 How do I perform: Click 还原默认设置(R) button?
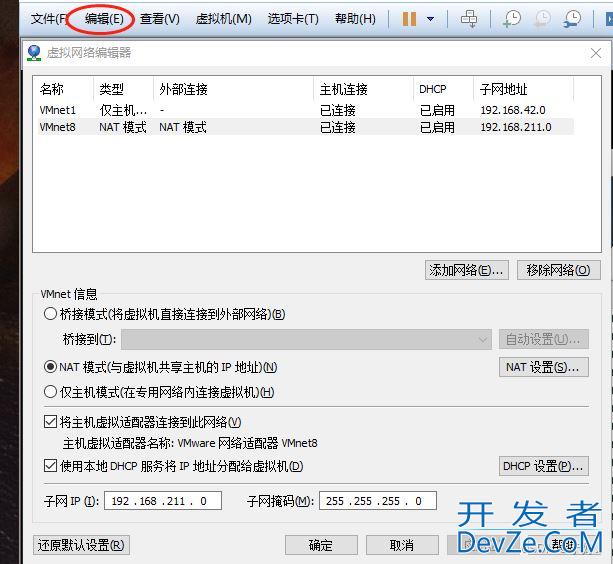click(81, 545)
